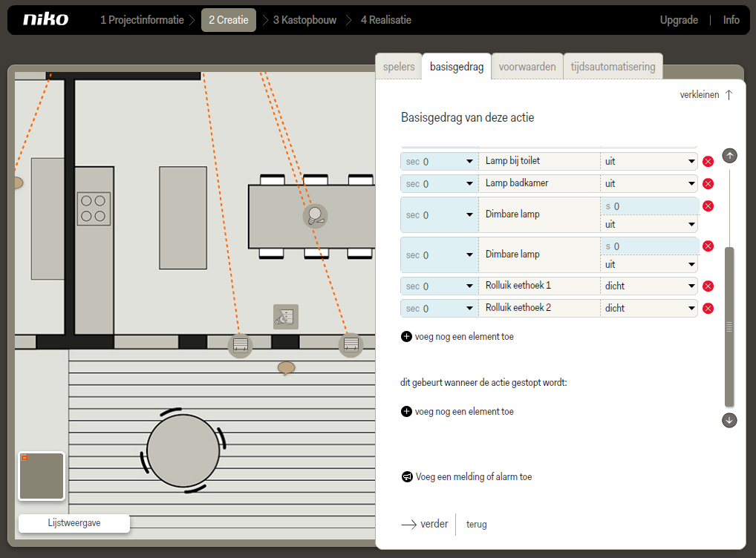The height and width of the screenshot is (558, 756).
Task: Open the Info link
Action: pos(731,20)
